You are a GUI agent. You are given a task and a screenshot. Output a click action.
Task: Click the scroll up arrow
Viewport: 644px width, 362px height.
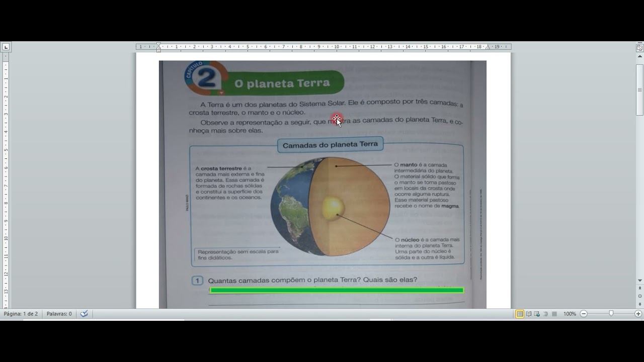click(639, 56)
